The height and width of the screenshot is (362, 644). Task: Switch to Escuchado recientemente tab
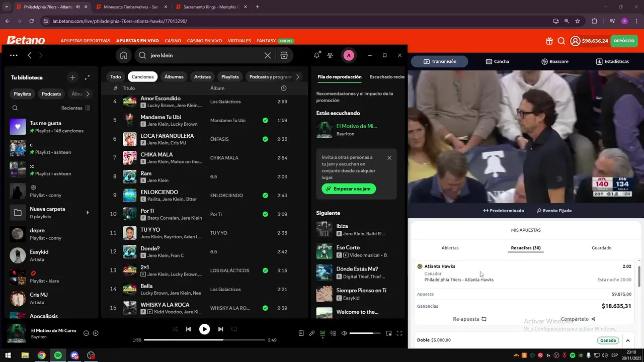(387, 77)
